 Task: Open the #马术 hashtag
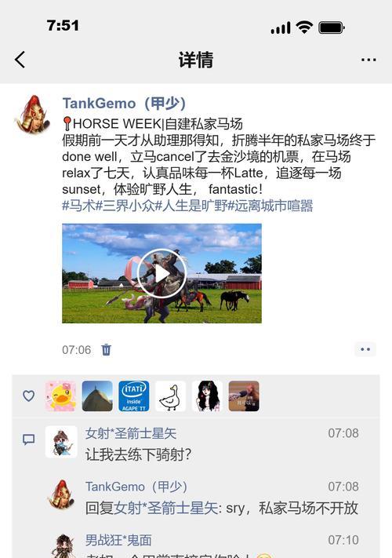click(x=79, y=206)
